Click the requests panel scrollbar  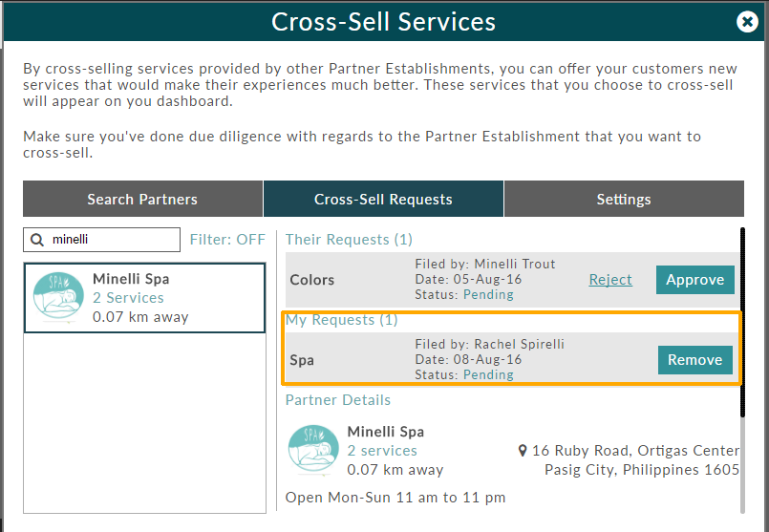(x=742, y=322)
